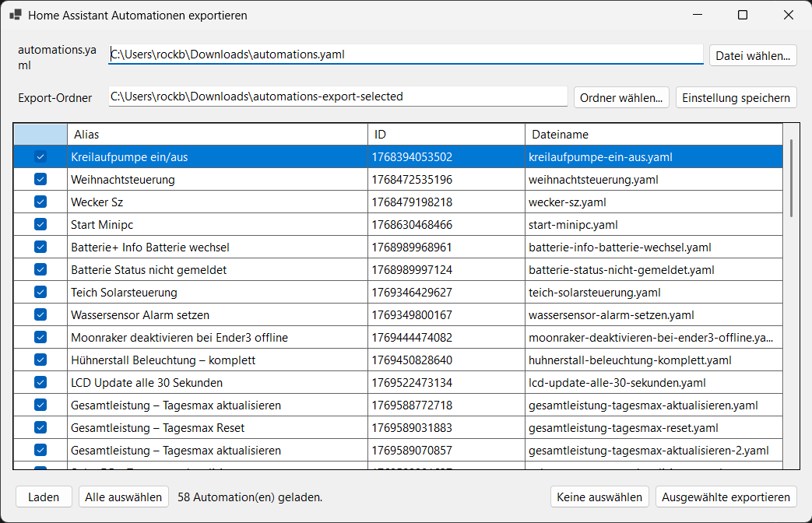Open the Ordner wählen... folder picker
Viewport: 812px width, 523px height.
tap(621, 97)
